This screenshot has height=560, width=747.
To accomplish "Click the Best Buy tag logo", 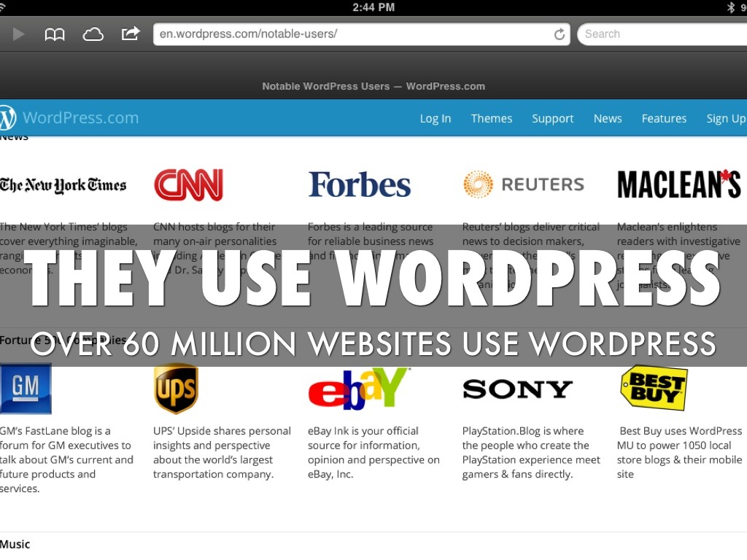I will (654, 388).
